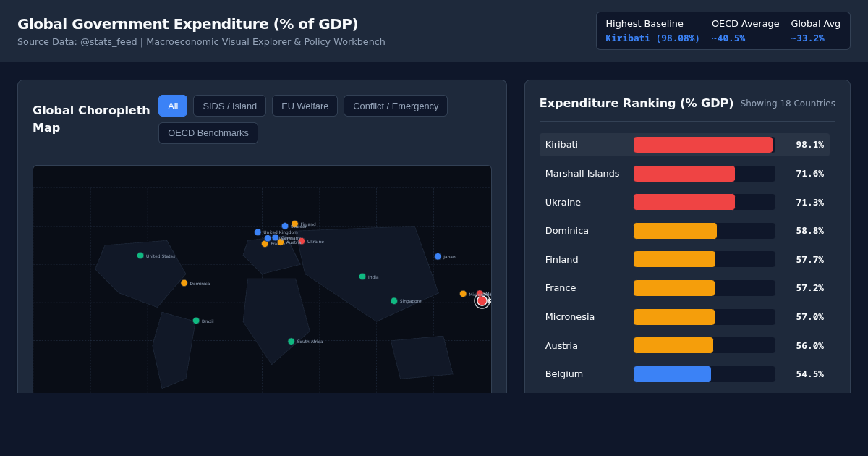Click the Source Data @stats_feed subtitle
Image resolution: width=868 pixels, height=456 pixels.
pyautogui.click(x=201, y=42)
